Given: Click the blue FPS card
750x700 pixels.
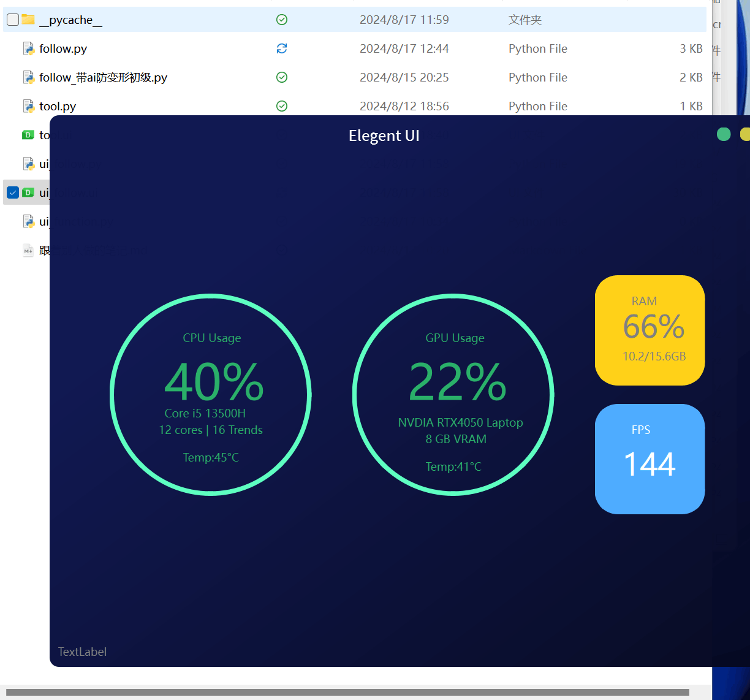Looking at the screenshot, I should [x=650, y=459].
